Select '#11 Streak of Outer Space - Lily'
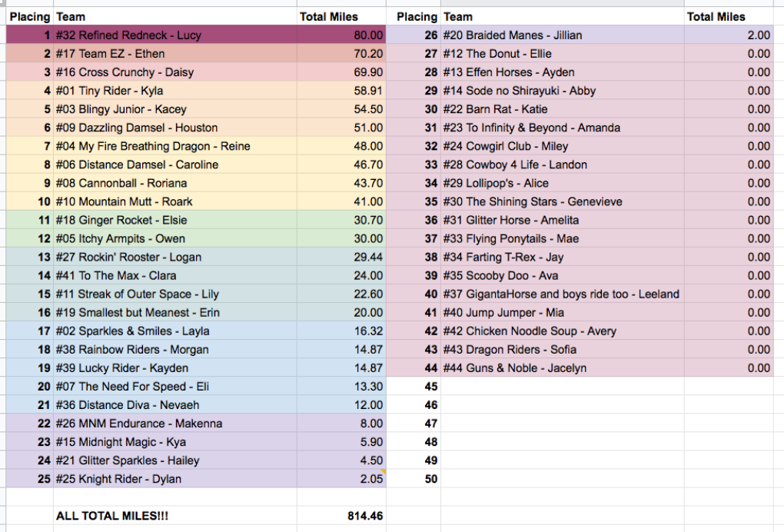The height and width of the screenshot is (532, 784). point(175,294)
